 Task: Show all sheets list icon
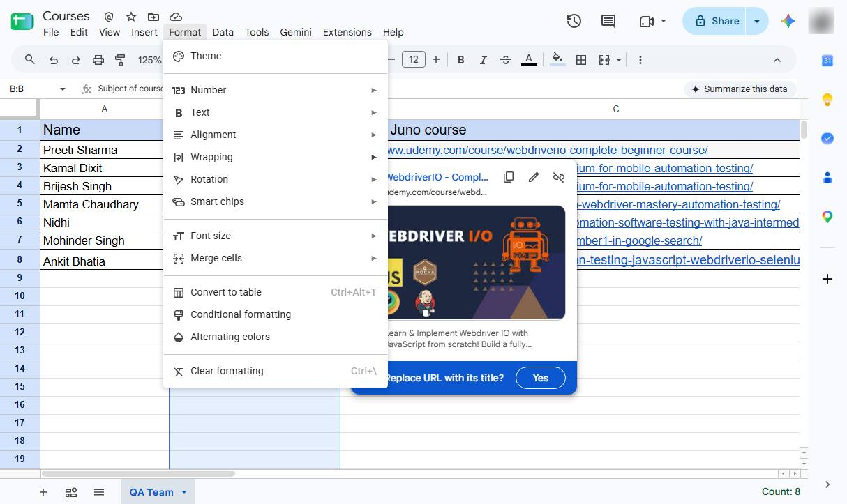(x=99, y=492)
